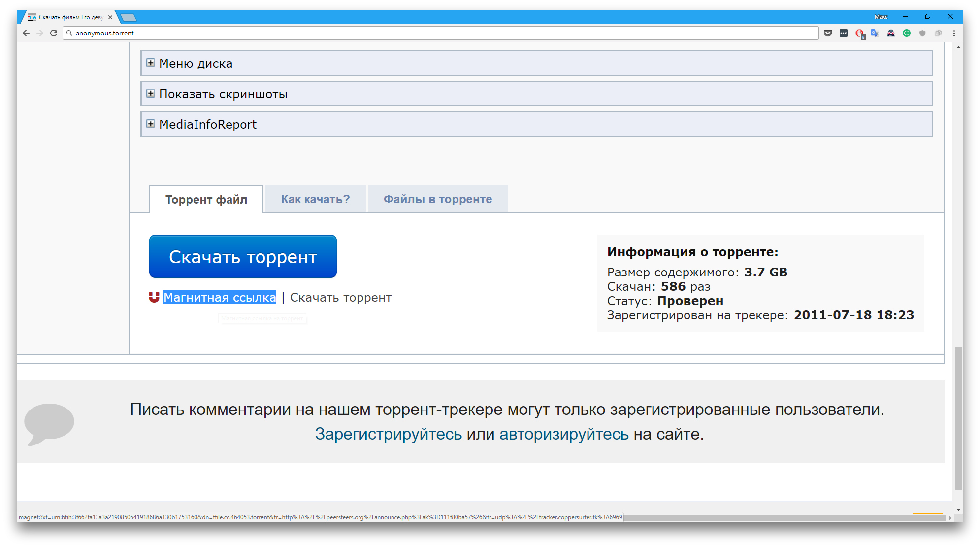Click the extensions icon in toolbar

[x=938, y=33]
